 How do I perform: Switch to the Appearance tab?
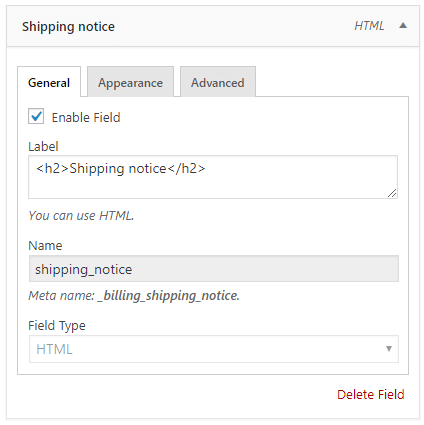pyautogui.click(x=130, y=82)
